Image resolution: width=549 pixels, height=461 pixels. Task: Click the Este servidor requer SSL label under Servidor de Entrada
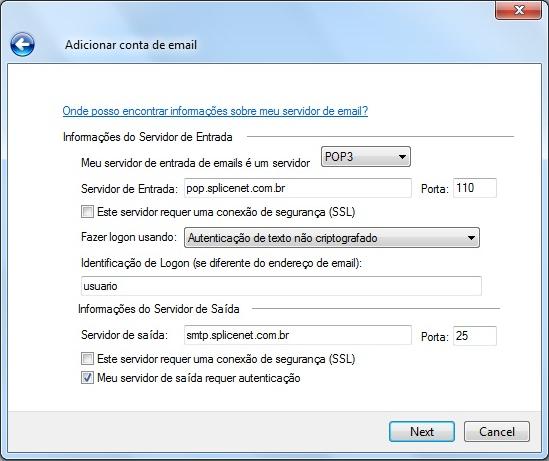coord(226,212)
